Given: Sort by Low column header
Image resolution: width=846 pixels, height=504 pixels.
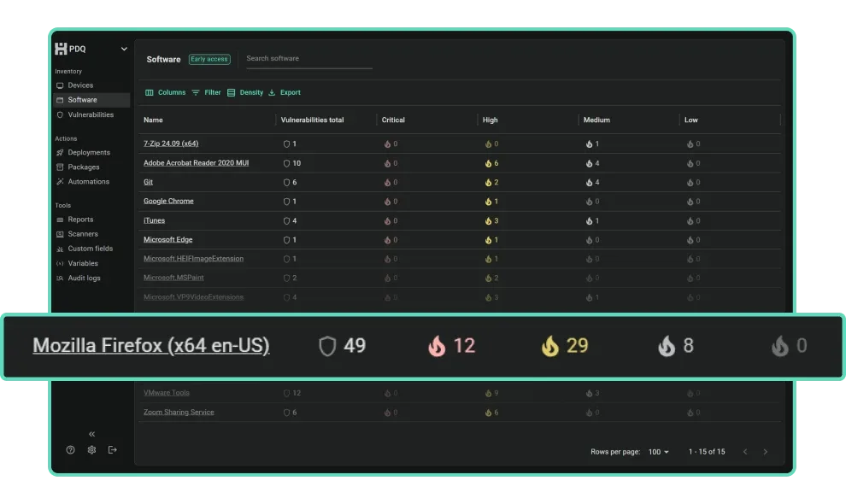Looking at the screenshot, I should click(690, 120).
